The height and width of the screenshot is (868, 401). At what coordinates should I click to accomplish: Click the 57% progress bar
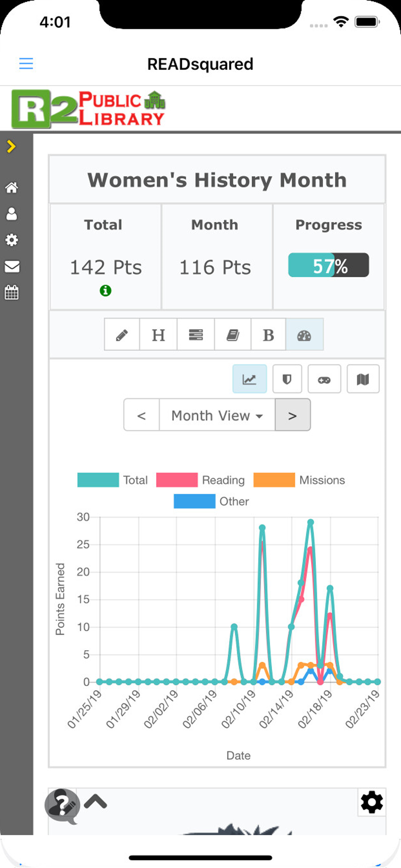click(x=328, y=265)
